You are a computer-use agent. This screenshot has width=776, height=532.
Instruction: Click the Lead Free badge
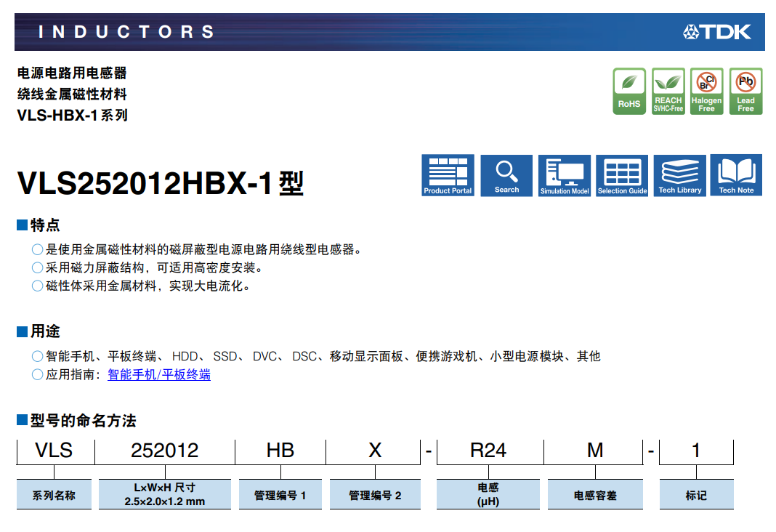click(745, 92)
